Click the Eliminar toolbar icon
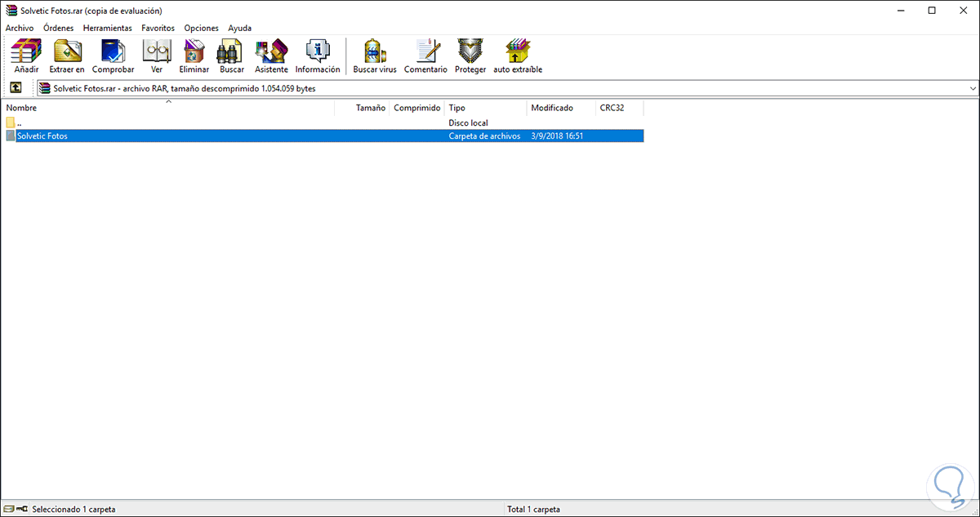The width and height of the screenshot is (980, 517). click(194, 51)
